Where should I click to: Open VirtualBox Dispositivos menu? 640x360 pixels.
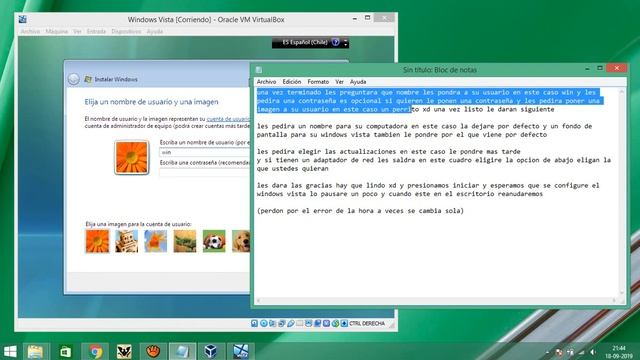coord(126,31)
